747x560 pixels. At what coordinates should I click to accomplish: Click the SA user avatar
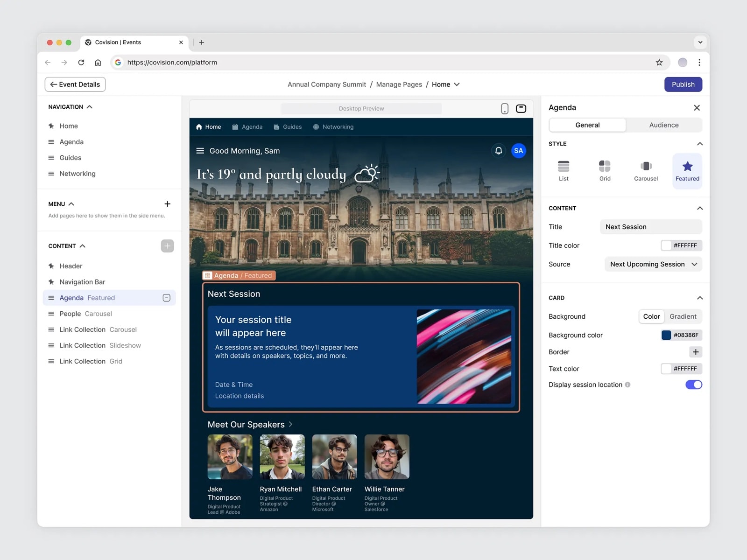[518, 151]
